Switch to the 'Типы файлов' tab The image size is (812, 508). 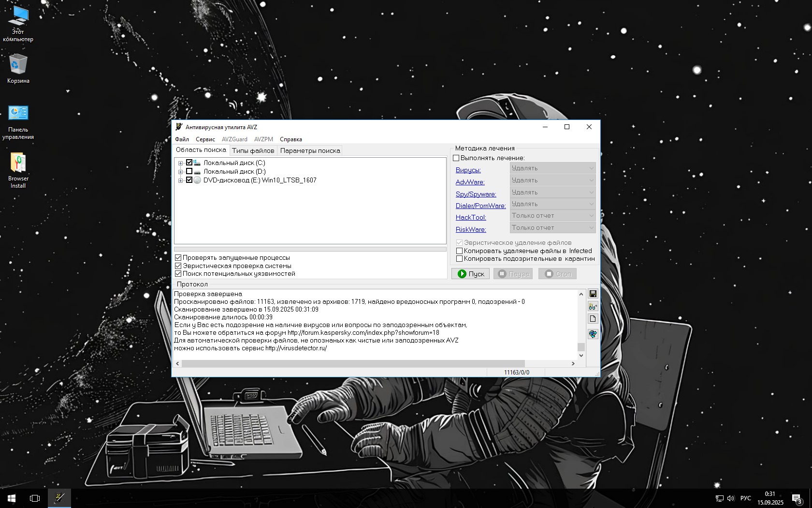tap(253, 150)
